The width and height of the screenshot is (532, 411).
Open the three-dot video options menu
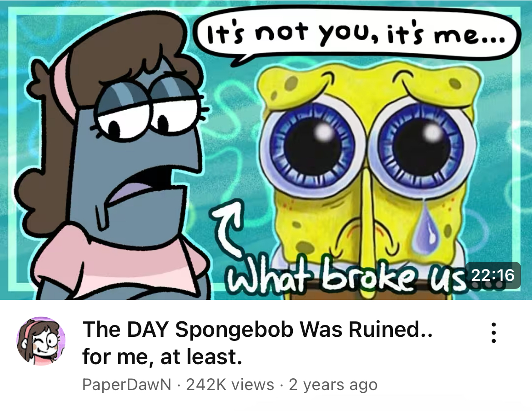[494, 333]
